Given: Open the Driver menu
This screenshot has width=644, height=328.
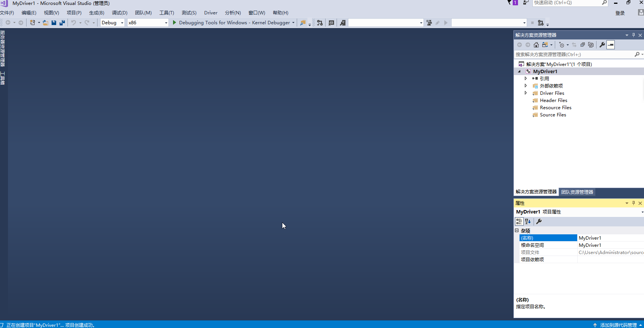Looking at the screenshot, I should coord(211,13).
